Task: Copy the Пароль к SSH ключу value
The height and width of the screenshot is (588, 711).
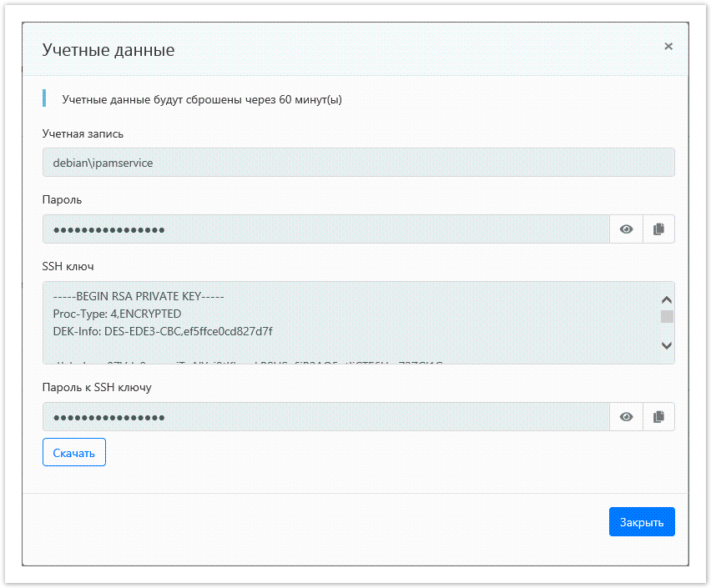Action: (x=658, y=417)
